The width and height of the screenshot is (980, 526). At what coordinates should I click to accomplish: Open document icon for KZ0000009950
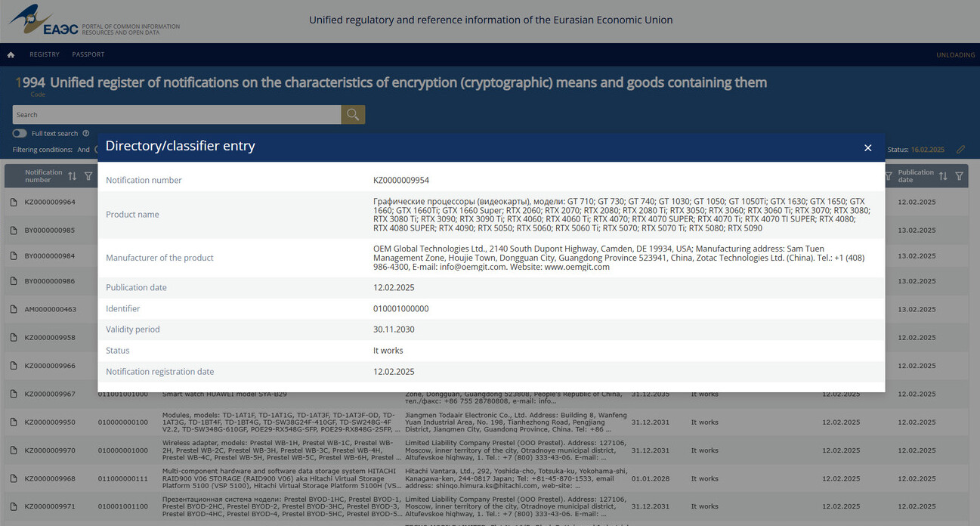coord(14,422)
